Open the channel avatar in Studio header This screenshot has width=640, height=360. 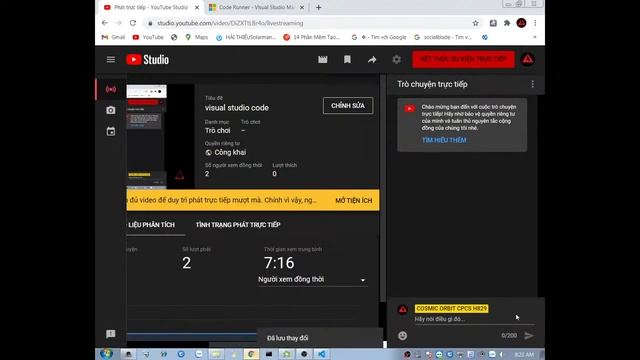coord(528,60)
